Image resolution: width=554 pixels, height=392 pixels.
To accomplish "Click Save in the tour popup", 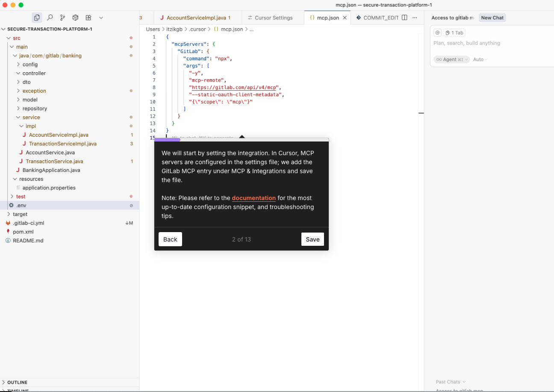I will [x=312, y=239].
